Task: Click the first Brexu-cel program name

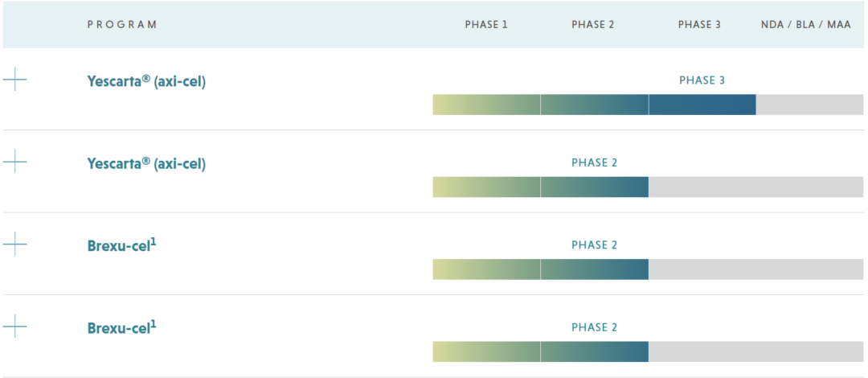Action: tap(121, 245)
